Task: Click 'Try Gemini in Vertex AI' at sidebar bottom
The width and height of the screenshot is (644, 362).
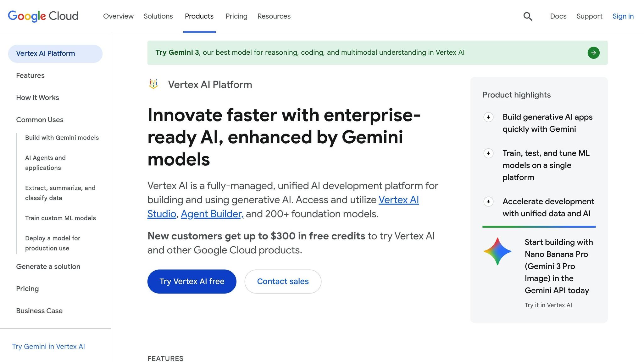Action: (x=48, y=346)
